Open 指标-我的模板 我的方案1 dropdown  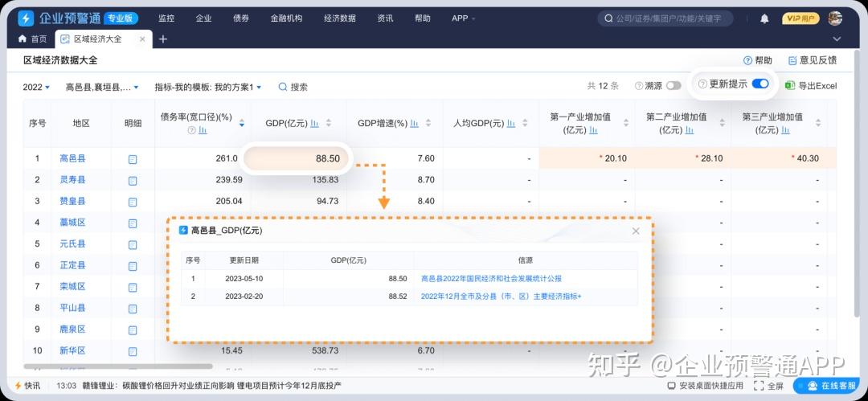pyautogui.click(x=208, y=87)
